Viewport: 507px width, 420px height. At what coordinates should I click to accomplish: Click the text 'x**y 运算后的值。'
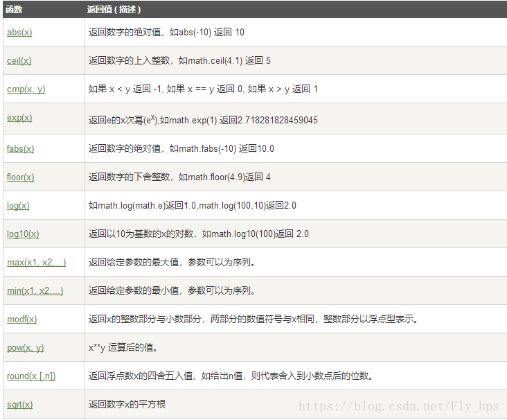click(x=123, y=348)
